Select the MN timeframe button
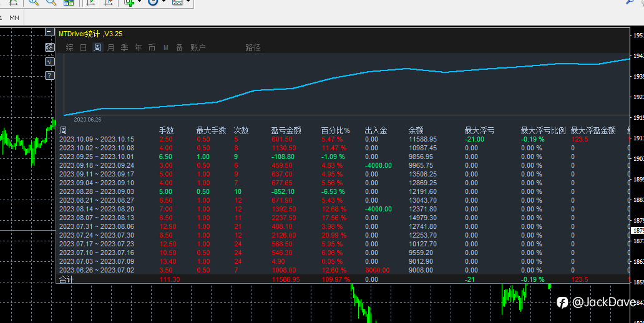644x323 pixels. click(14, 17)
